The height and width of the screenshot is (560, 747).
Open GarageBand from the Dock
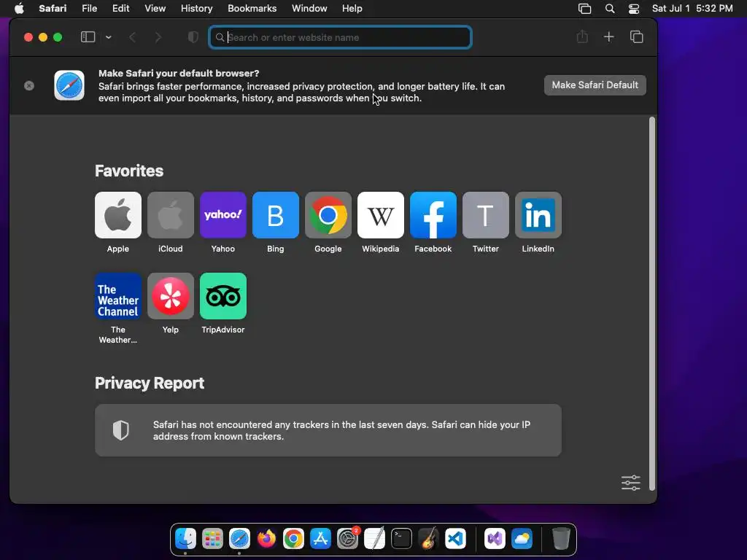[428, 539]
